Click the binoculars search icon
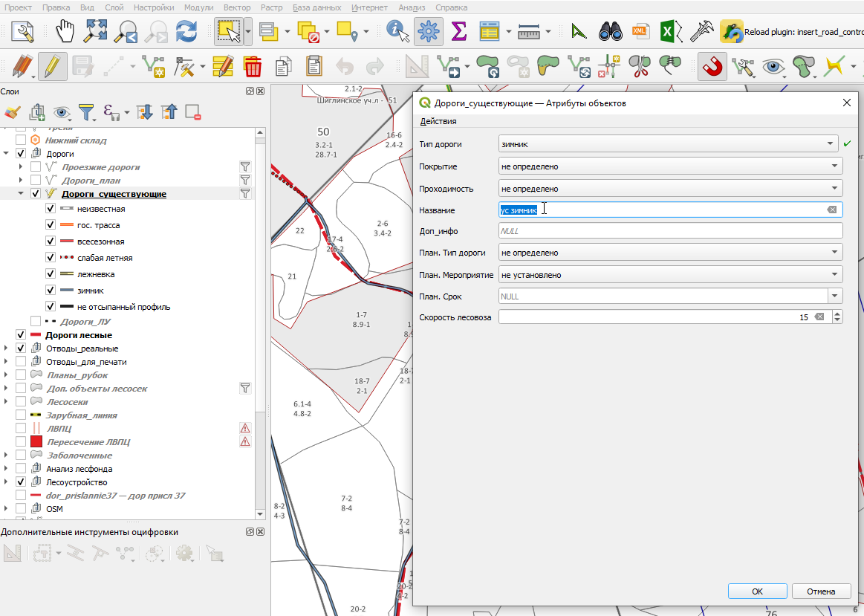The image size is (864, 616). 611,31
